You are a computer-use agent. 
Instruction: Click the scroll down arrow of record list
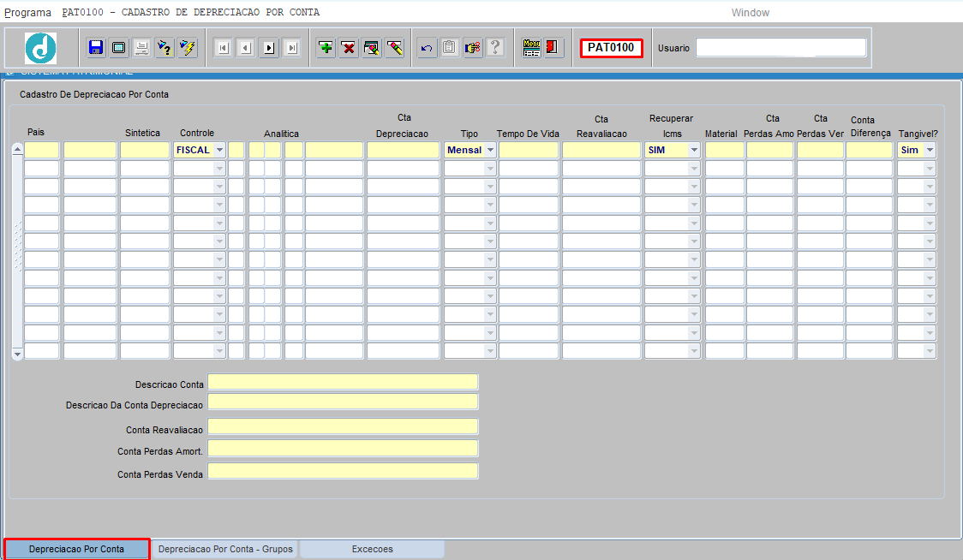[16, 353]
